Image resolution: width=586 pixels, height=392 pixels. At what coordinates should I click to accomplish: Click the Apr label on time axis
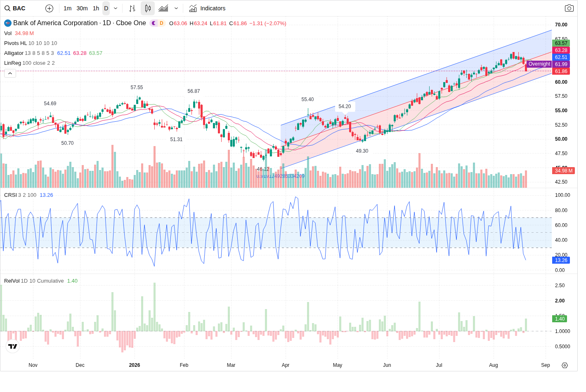click(x=286, y=365)
